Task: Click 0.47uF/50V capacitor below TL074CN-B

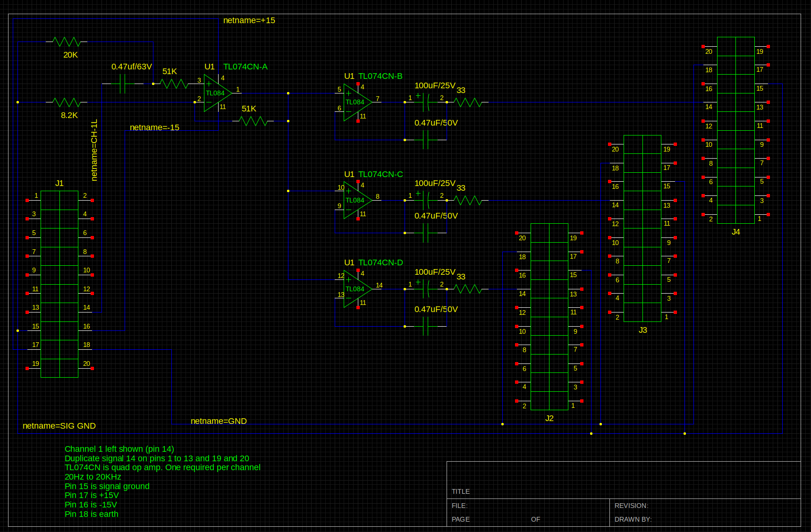Action: point(426,140)
